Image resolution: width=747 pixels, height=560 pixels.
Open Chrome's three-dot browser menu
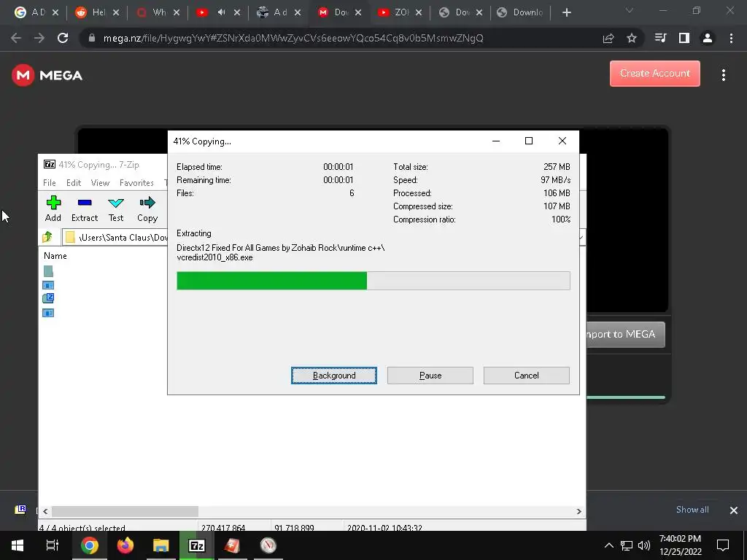731,38
